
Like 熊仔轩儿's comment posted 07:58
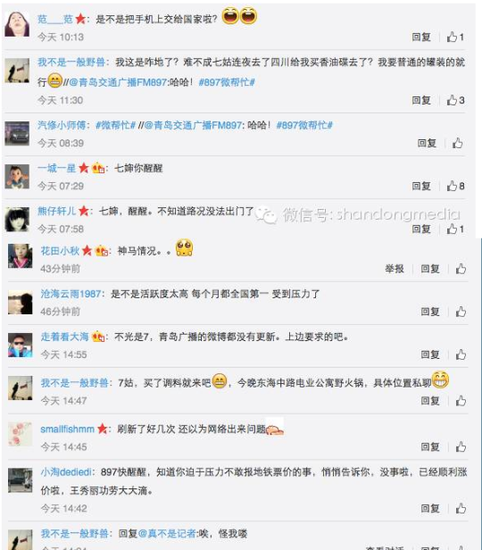455,229
